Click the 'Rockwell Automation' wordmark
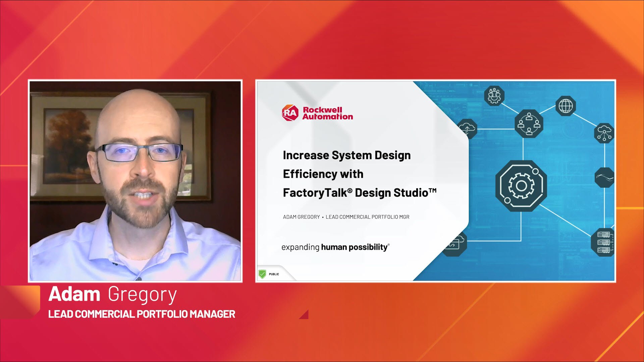The height and width of the screenshot is (362, 644). [x=328, y=113]
